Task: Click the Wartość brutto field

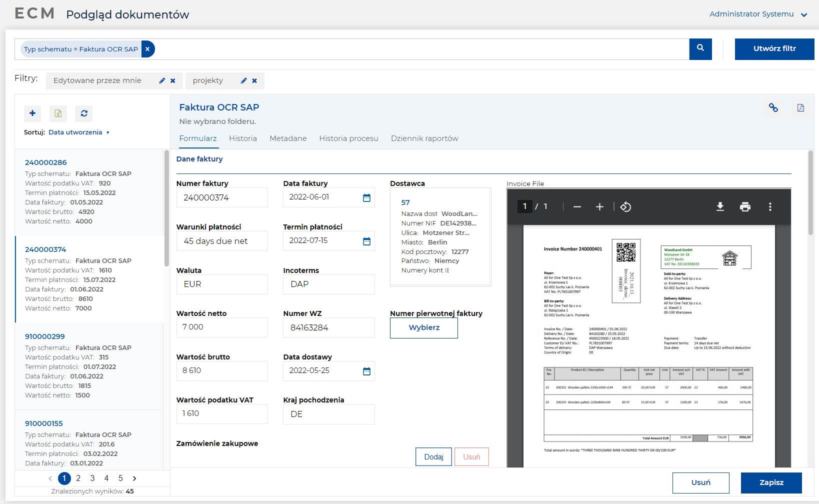Action: pos(222,371)
